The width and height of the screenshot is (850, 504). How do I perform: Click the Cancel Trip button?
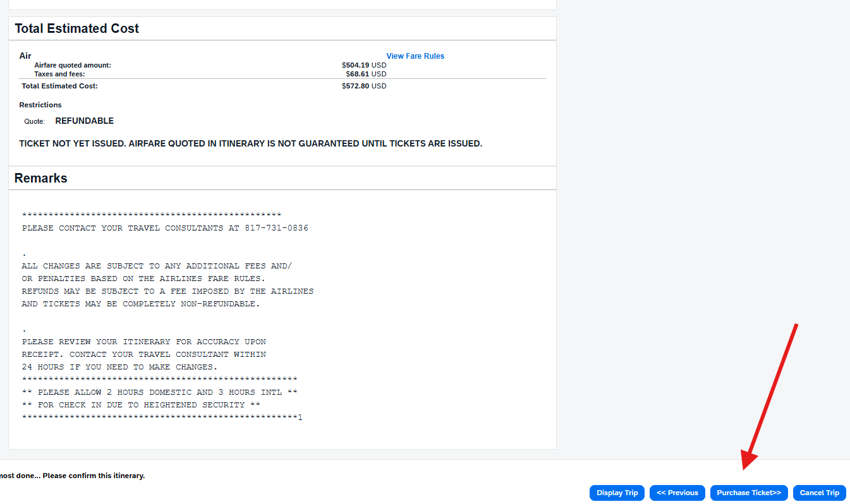[820, 493]
